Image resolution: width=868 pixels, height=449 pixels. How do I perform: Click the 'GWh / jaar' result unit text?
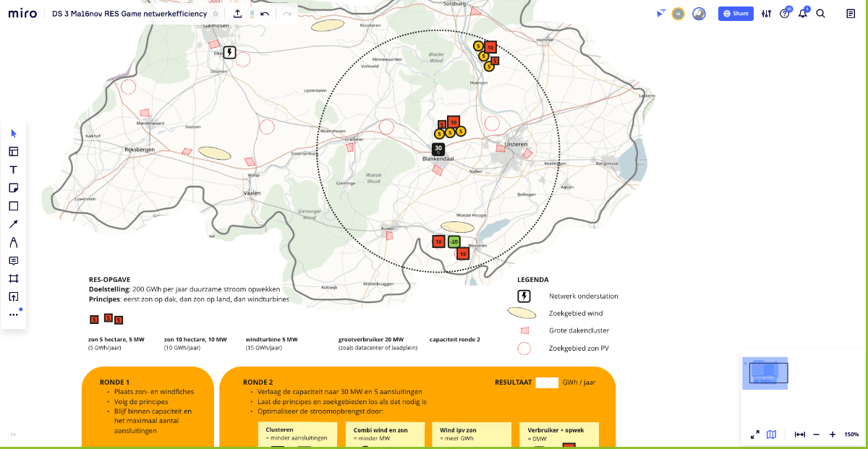point(580,382)
